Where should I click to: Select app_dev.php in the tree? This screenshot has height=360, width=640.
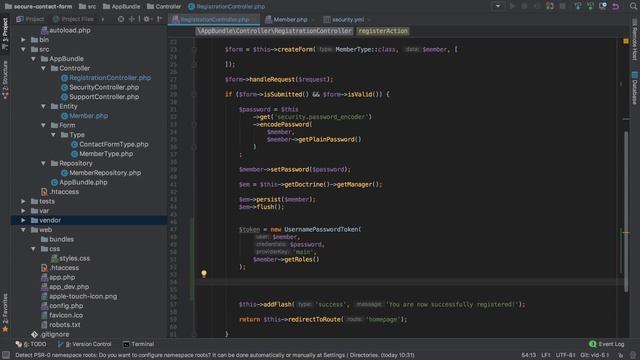pyautogui.click(x=64, y=287)
